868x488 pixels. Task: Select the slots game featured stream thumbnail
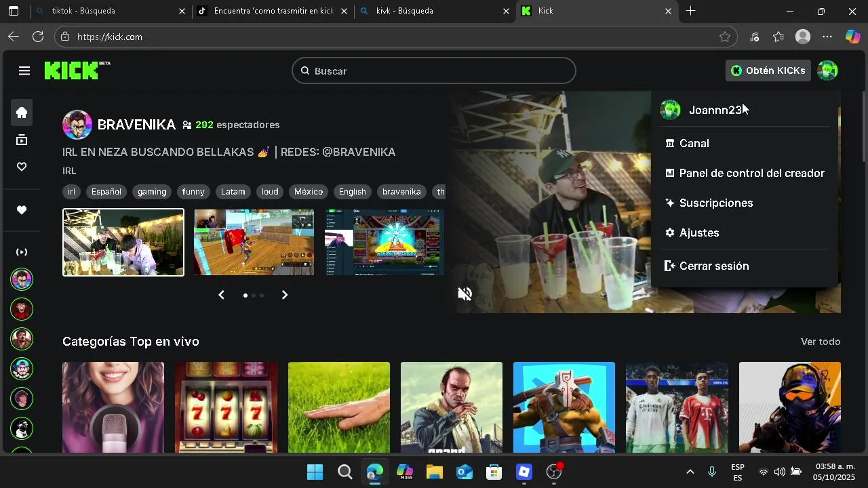tap(384, 242)
